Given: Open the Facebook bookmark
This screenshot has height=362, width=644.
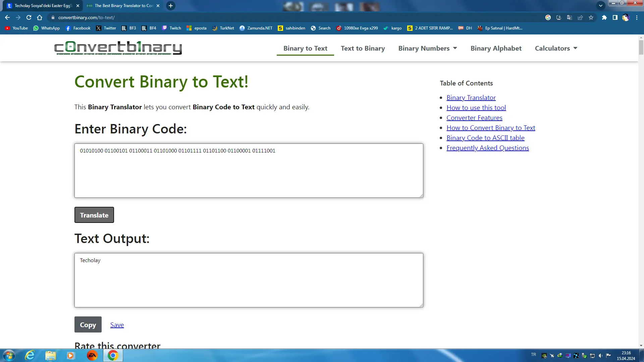Looking at the screenshot, I should (x=78, y=28).
